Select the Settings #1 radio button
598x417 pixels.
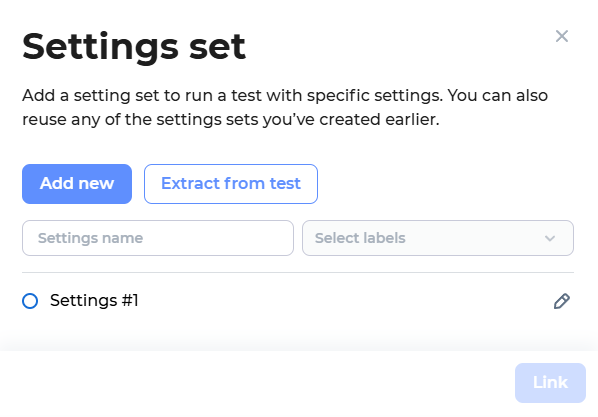pos(30,301)
